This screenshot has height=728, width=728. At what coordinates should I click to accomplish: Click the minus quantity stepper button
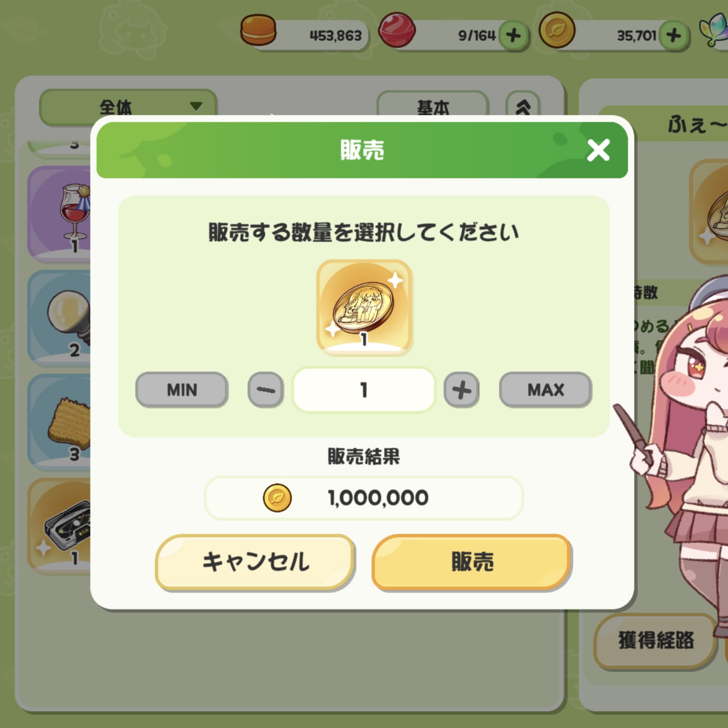[266, 390]
